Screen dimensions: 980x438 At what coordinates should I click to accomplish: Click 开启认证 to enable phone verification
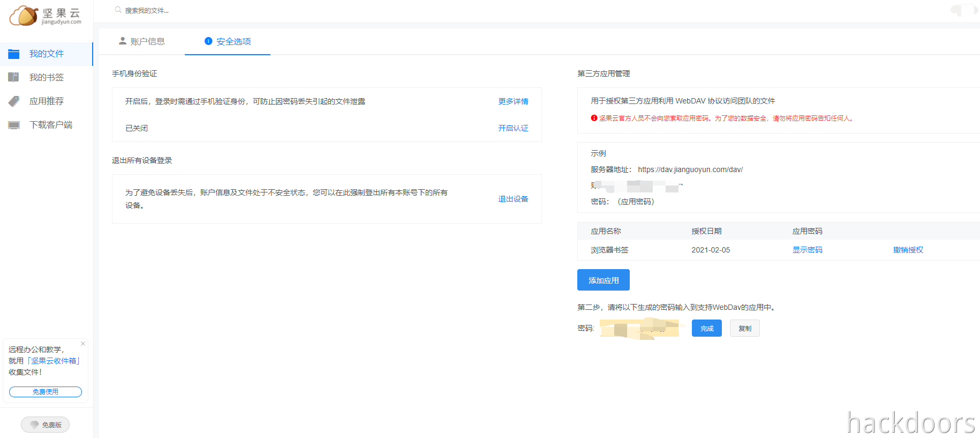pos(513,128)
